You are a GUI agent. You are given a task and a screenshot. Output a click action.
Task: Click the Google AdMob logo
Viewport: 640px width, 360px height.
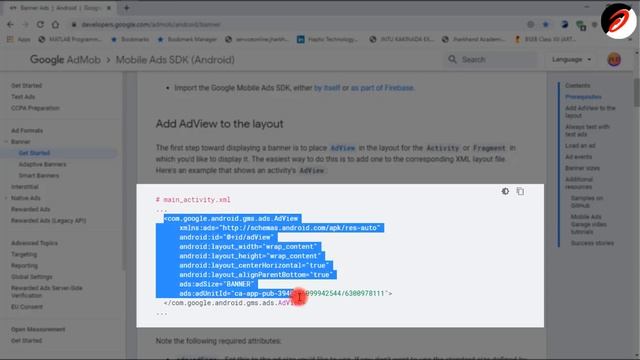tap(65, 60)
